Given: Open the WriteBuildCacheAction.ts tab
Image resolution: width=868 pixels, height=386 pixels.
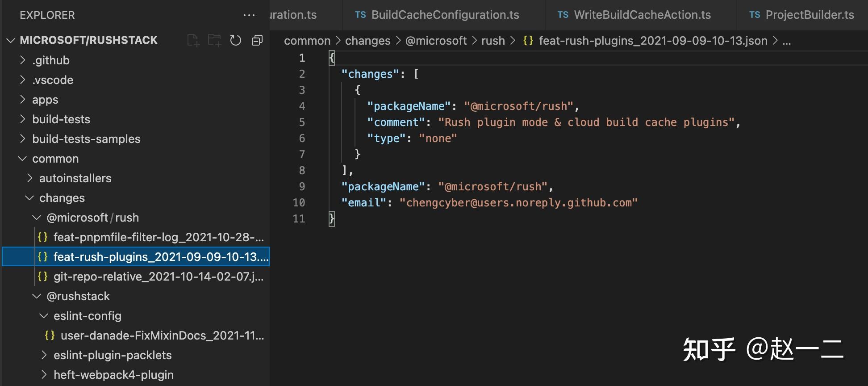Looking at the screenshot, I should tap(642, 15).
